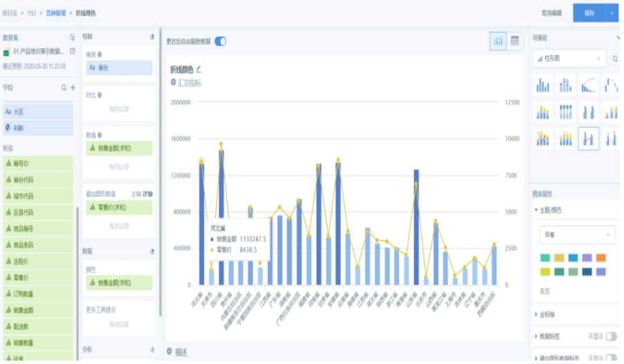Click 销售金额(求和) pill under 颜色
Viewport: 624px width, 364px height.
coord(119,283)
